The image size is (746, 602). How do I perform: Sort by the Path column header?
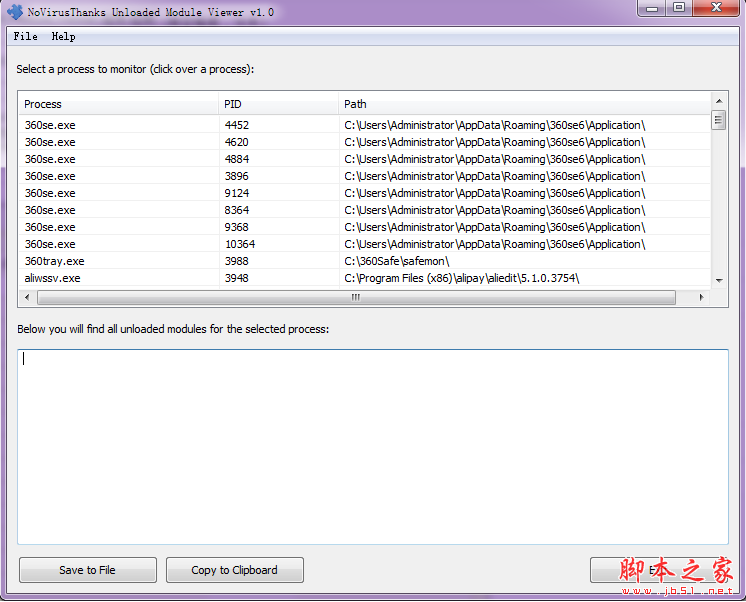click(524, 104)
